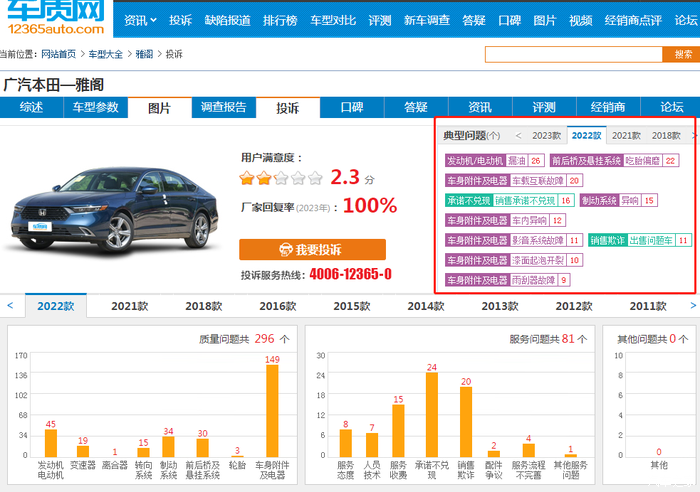
Task: Select the 2021款 tab in the year row
Action: tap(138, 306)
